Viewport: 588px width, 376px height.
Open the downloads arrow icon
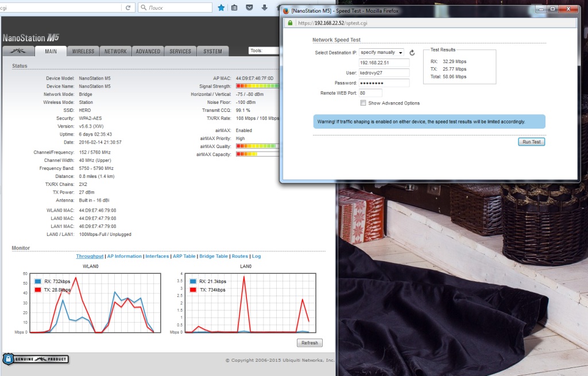[264, 7]
